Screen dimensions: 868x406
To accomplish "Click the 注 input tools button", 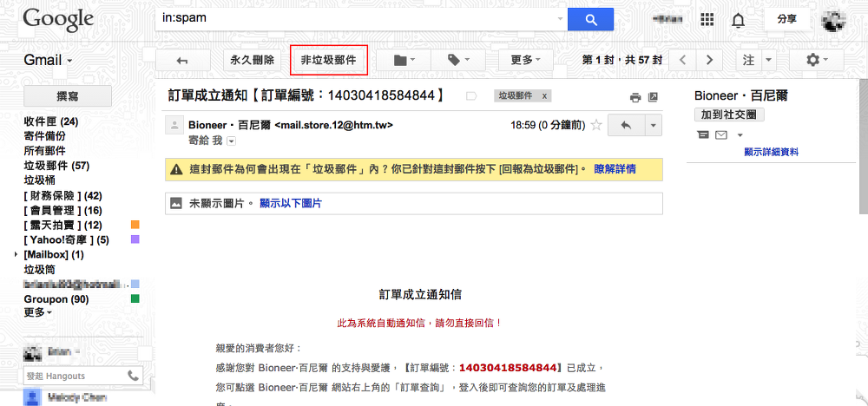I will 749,60.
